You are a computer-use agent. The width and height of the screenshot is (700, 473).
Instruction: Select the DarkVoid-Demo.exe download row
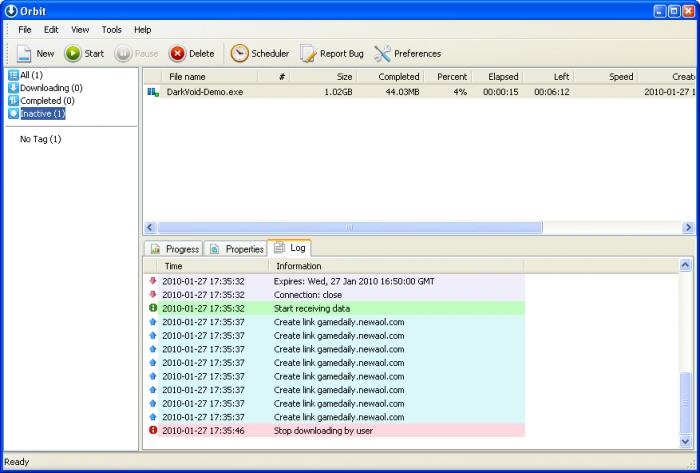420,92
